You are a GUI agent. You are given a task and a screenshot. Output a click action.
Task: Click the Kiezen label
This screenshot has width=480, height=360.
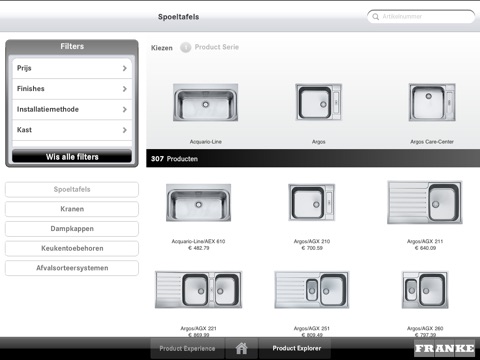click(162, 48)
